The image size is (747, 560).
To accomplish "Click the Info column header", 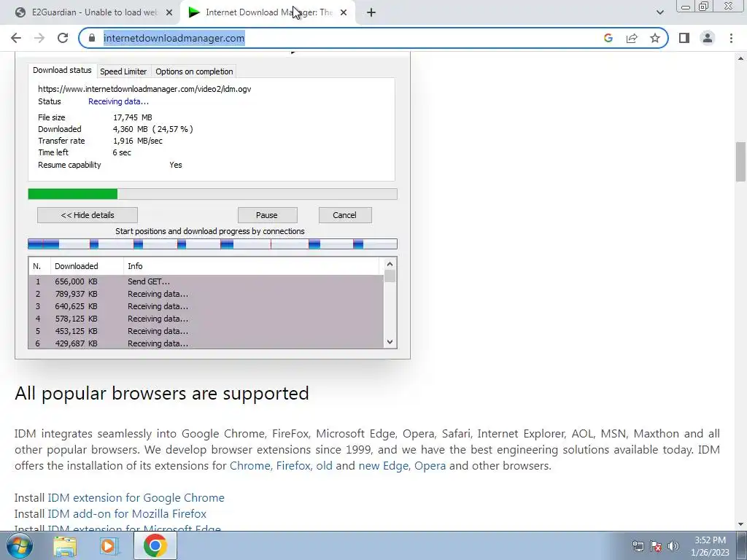I will pos(252,266).
